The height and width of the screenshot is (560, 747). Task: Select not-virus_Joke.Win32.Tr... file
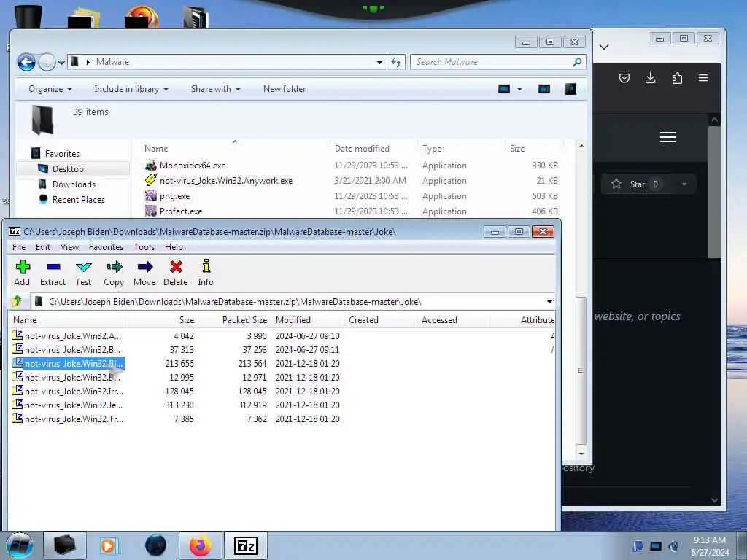74,419
